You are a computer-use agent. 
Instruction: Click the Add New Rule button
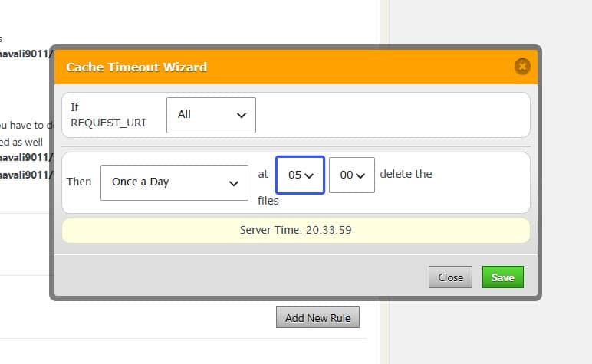317,317
